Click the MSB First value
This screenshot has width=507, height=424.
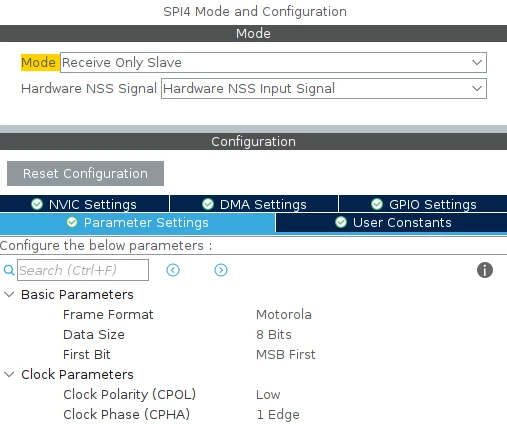pos(286,354)
